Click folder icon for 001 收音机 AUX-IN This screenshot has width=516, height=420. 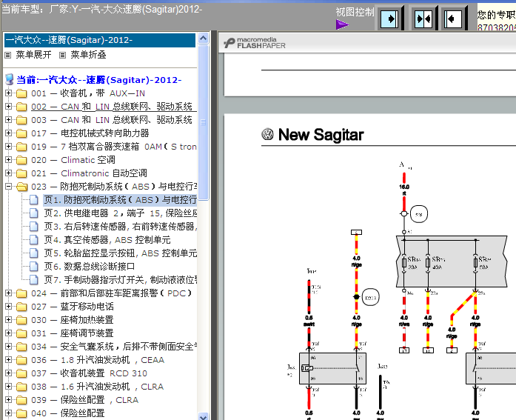(21, 93)
